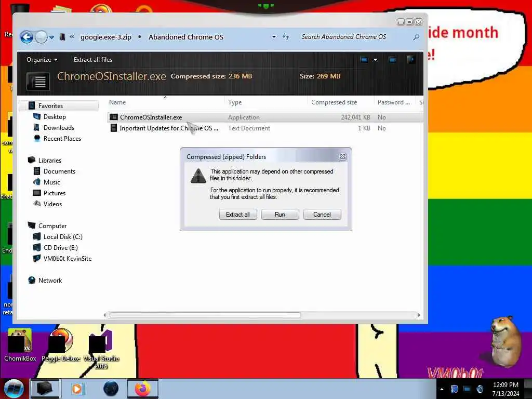Click the action center flag tray icon
532x399 pixels.
click(x=454, y=389)
